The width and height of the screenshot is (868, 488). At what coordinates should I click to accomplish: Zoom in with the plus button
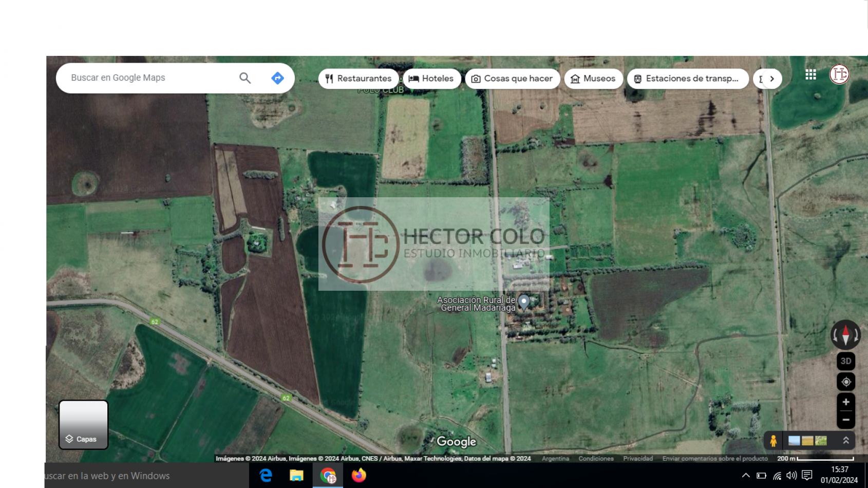846,402
